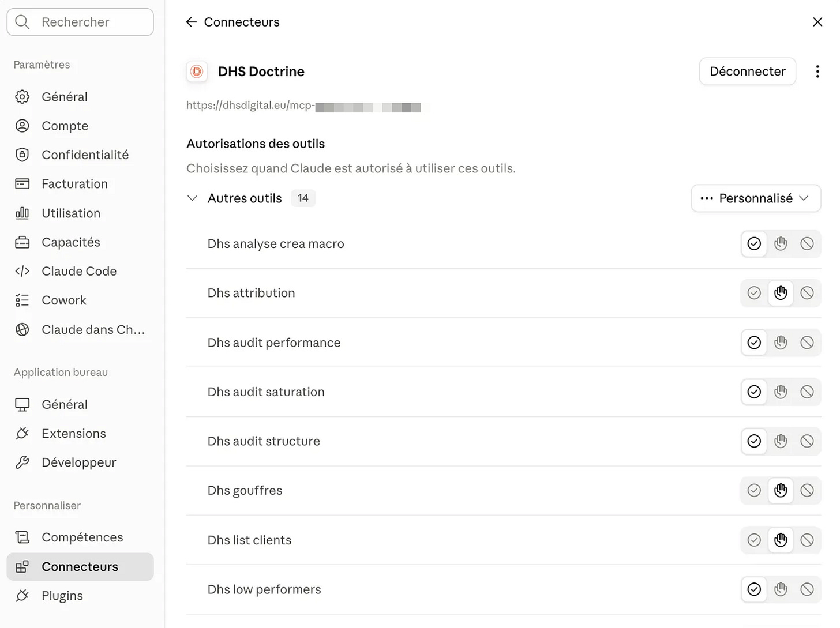Click the Connecteurs sidebar icon
The height and width of the screenshot is (628, 840).
(22, 567)
